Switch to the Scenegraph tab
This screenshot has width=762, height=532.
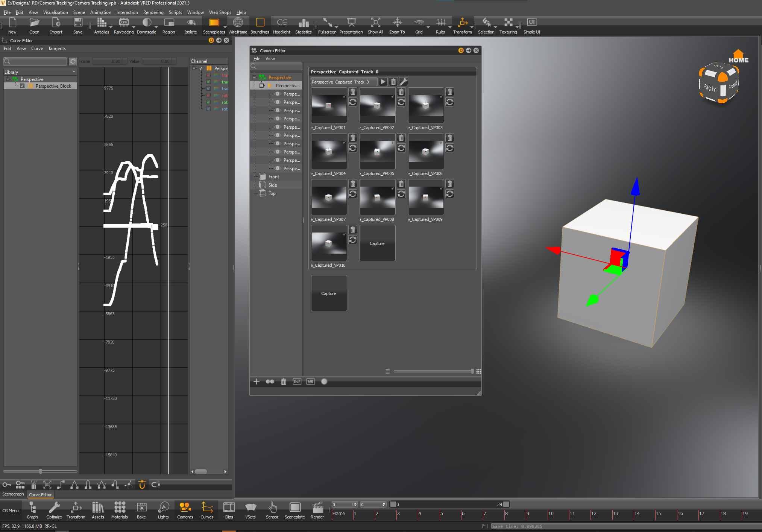point(13,494)
